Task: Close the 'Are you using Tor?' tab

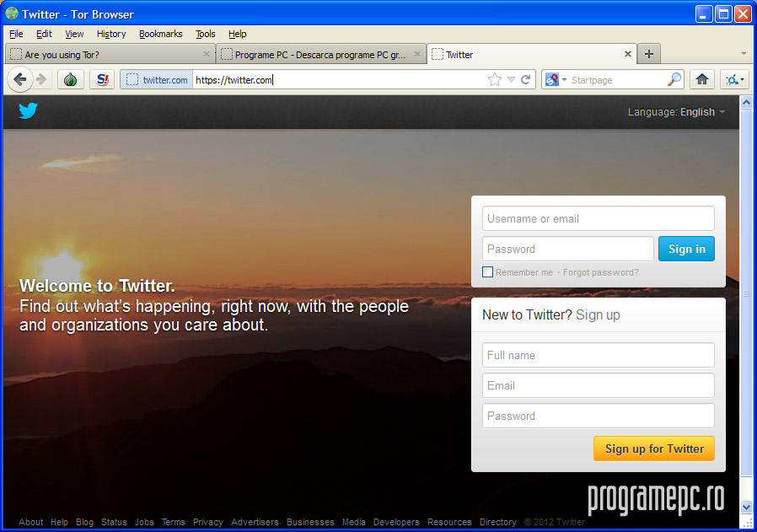Action: tap(207, 54)
